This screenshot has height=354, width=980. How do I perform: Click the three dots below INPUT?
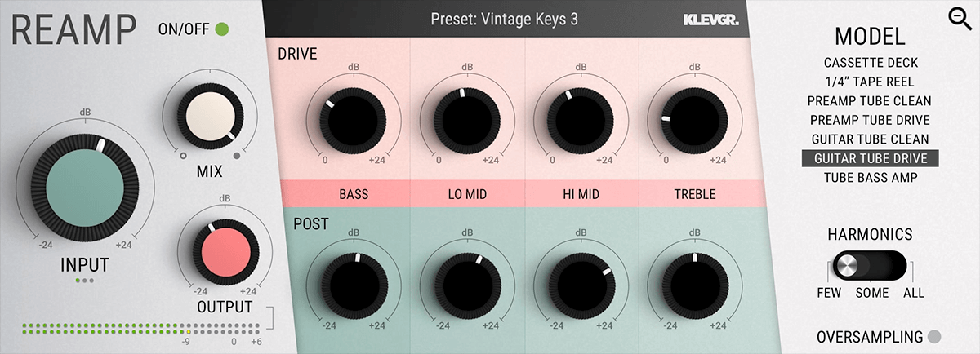[83, 281]
